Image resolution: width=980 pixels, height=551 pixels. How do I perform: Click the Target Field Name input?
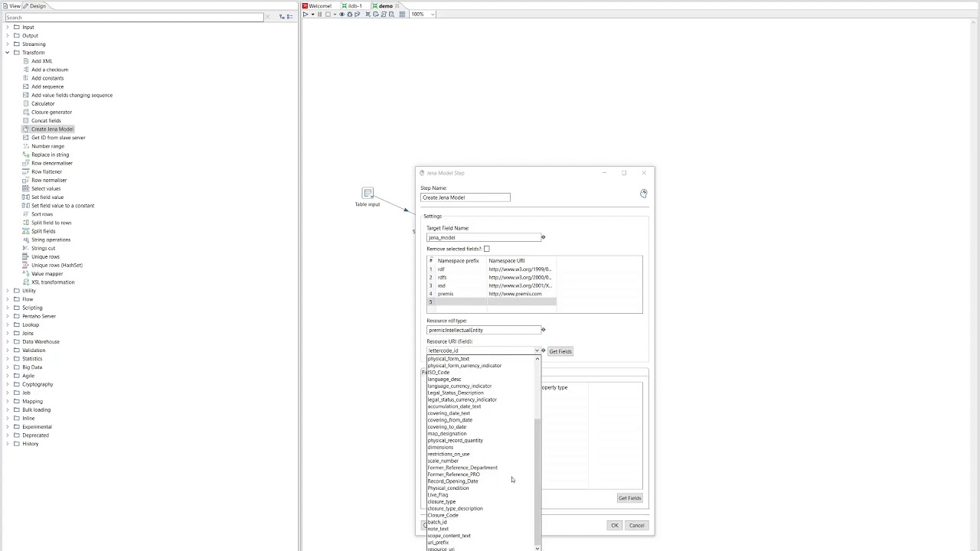(x=483, y=237)
